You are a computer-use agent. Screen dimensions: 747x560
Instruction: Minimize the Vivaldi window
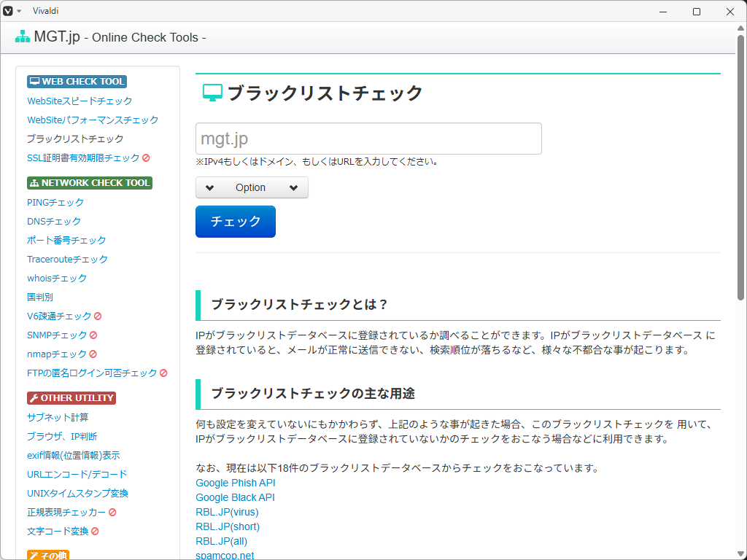[663, 12]
